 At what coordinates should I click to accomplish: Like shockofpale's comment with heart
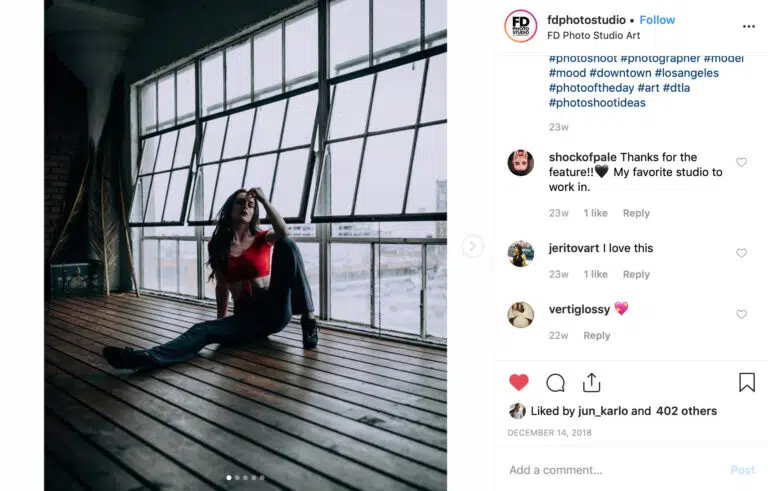[741, 162]
